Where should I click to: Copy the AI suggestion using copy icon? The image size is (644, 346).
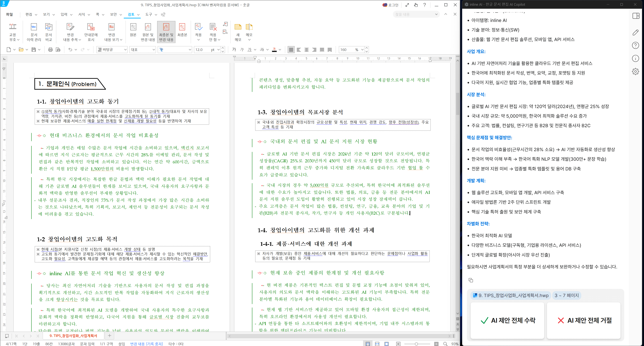tap(471, 280)
